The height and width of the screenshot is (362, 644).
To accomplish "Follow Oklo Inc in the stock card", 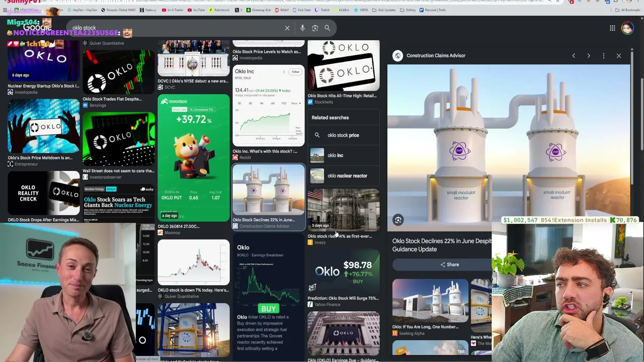I will [295, 72].
